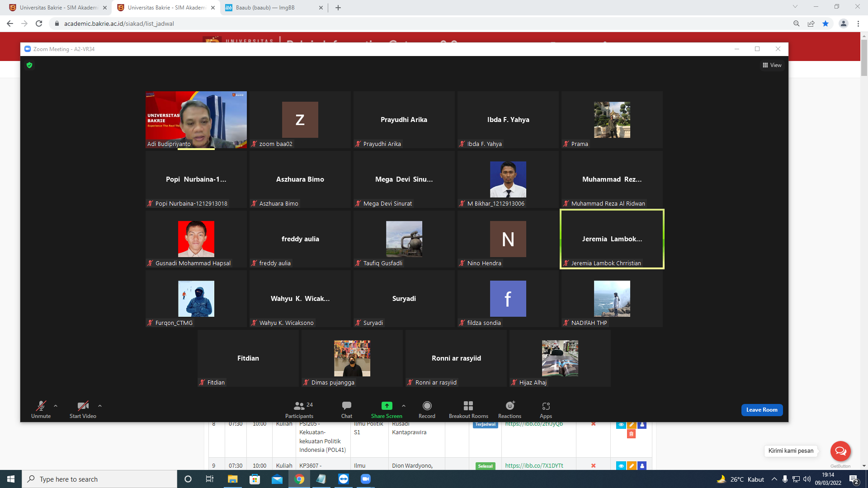Click the zoom magnifier icon in address bar
The image size is (868, 488).
tap(797, 23)
